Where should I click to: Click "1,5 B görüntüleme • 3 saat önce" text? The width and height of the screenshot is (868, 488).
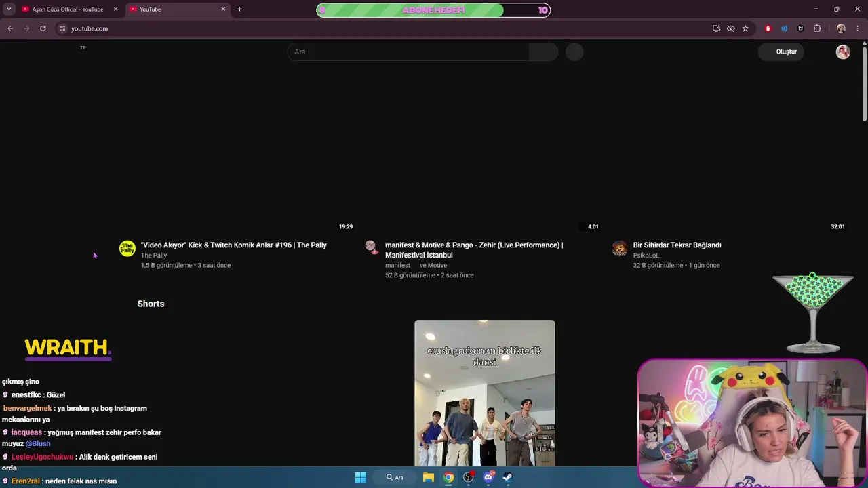[x=186, y=266]
